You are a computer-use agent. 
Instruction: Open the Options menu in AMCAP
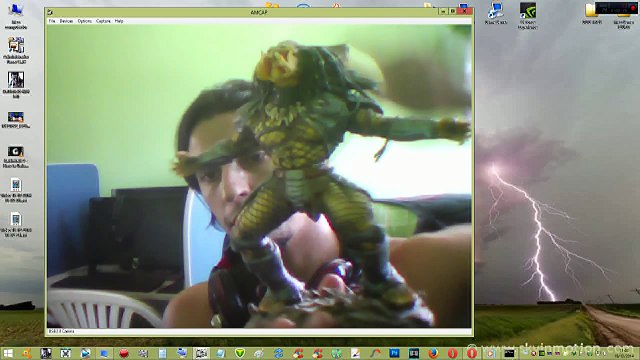(84, 21)
